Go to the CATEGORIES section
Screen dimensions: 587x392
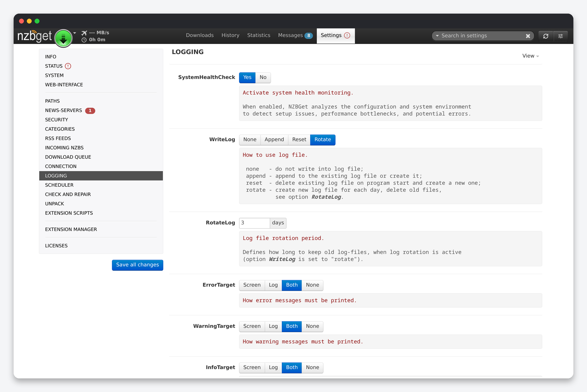pos(101,129)
